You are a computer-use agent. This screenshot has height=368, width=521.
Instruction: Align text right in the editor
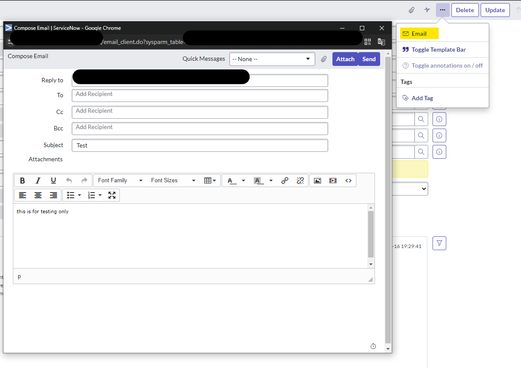point(53,195)
